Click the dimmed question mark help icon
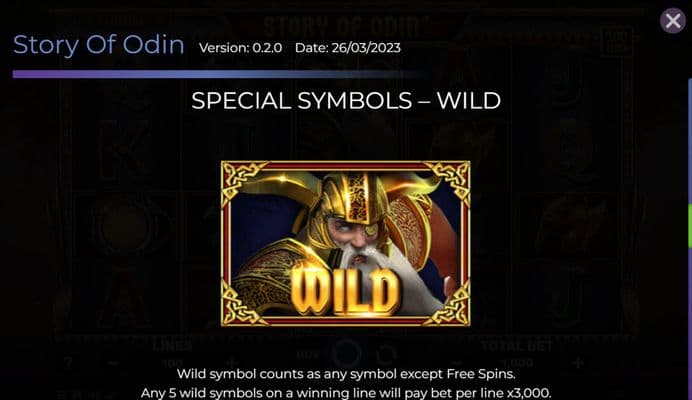692x400 pixels. point(68,363)
